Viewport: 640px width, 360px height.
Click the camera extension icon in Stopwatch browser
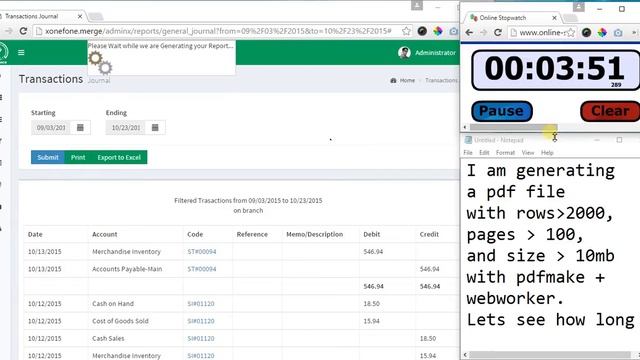pos(618,33)
